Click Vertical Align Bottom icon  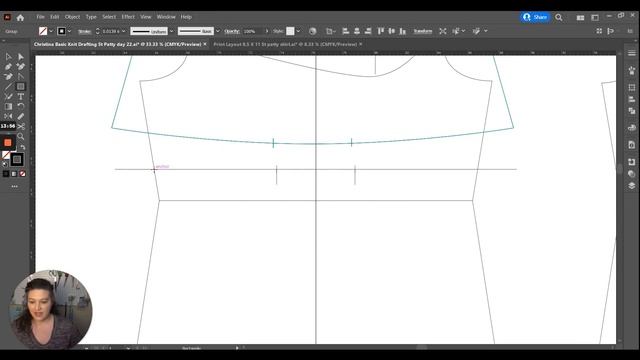tap(403, 31)
